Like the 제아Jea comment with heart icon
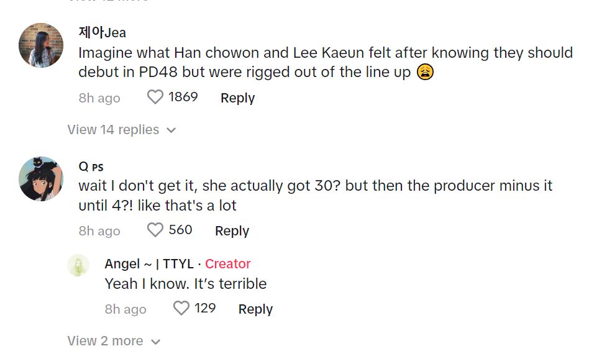The width and height of the screenshot is (607, 364). click(155, 98)
